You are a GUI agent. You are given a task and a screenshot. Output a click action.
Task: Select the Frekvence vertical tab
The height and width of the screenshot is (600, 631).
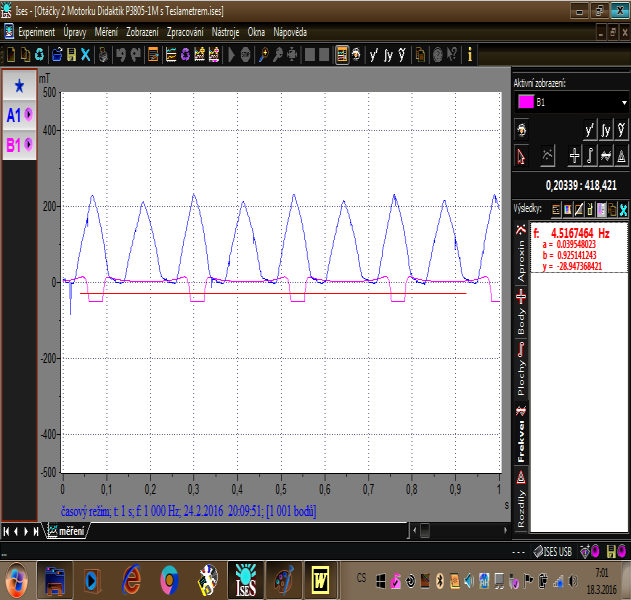pyautogui.click(x=521, y=434)
